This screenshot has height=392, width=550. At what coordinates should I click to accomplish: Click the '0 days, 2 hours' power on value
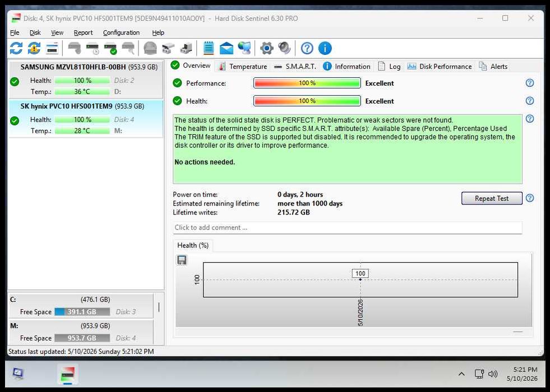pos(301,194)
